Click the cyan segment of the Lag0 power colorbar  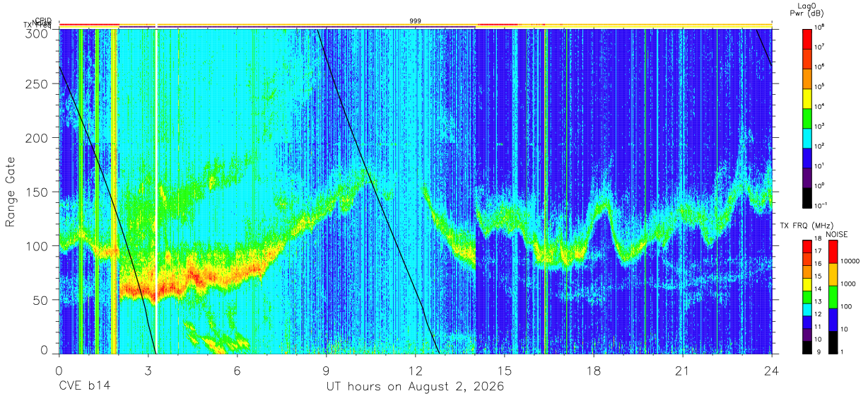807,137
